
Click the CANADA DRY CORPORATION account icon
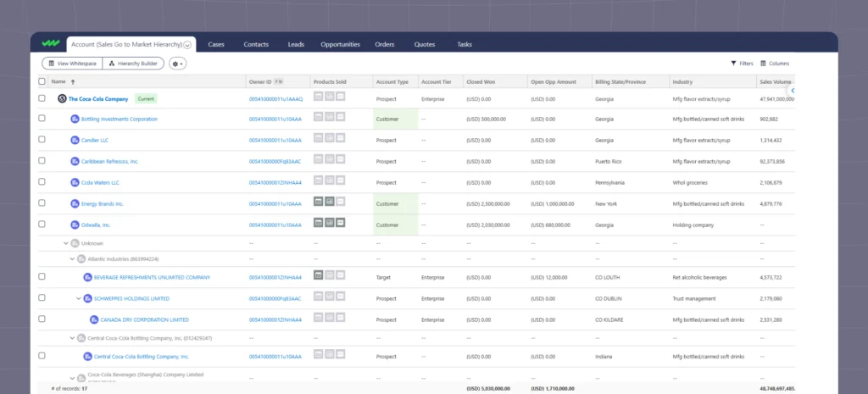[x=94, y=319]
